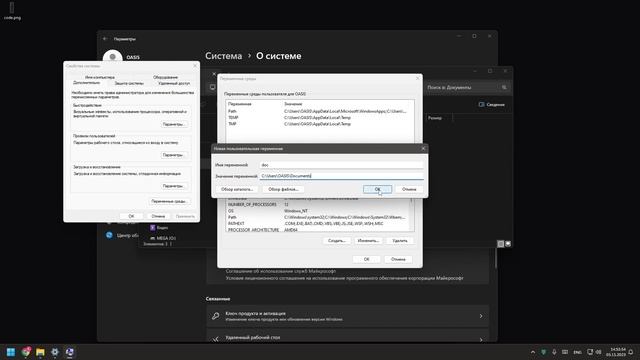
Task: Switch Explorer to details view icon
Action: [x=501, y=244]
